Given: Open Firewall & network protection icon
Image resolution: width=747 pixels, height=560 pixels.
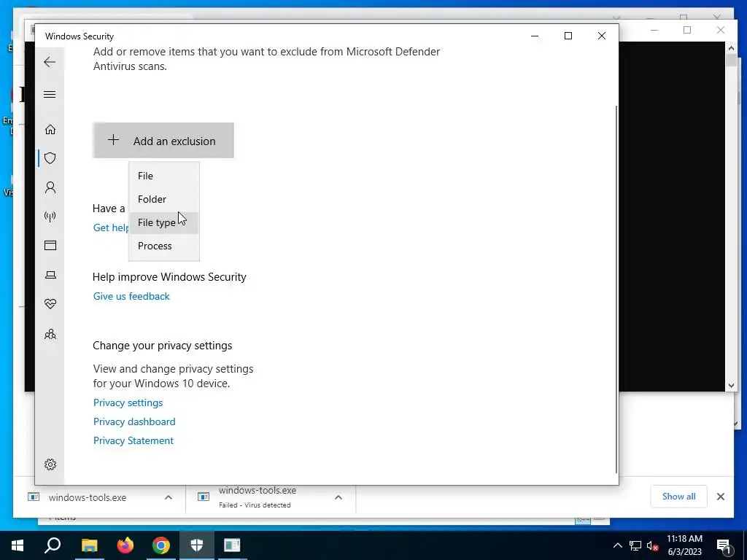Looking at the screenshot, I should [x=50, y=217].
